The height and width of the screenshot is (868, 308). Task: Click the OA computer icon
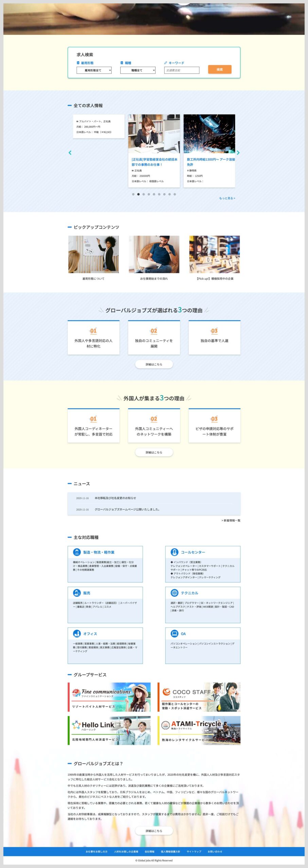point(174,633)
